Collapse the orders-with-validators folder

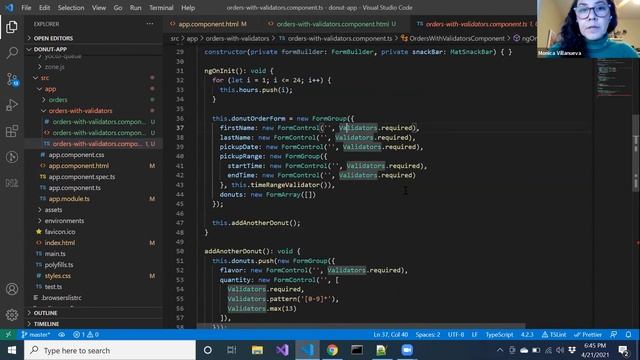pyautogui.click(x=93, y=111)
